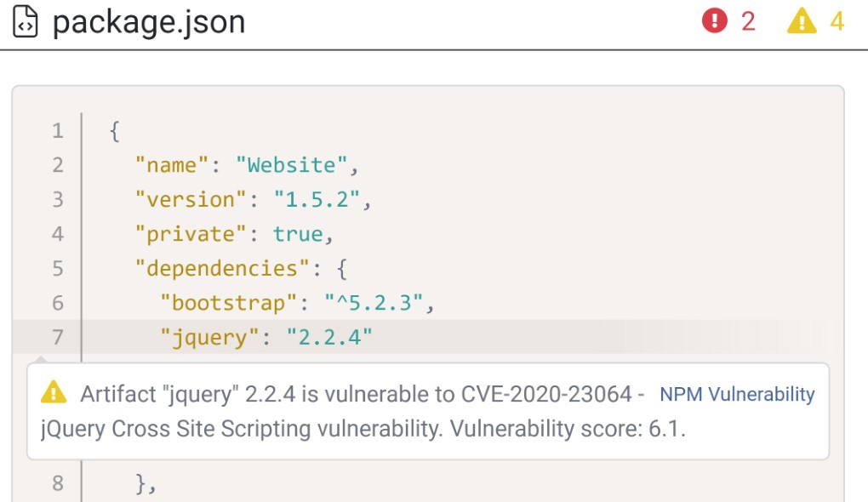Select the highlighted jquery dependency line

pos(255,337)
